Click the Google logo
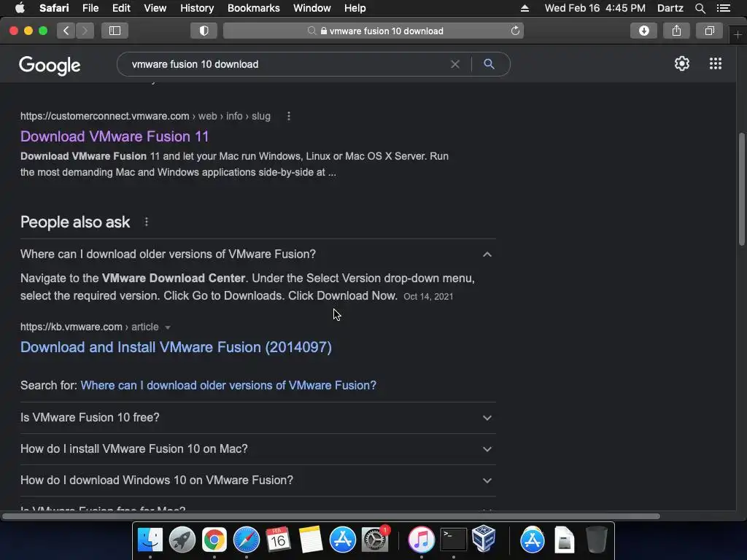Screen dimensions: 747x560 pos(50,65)
